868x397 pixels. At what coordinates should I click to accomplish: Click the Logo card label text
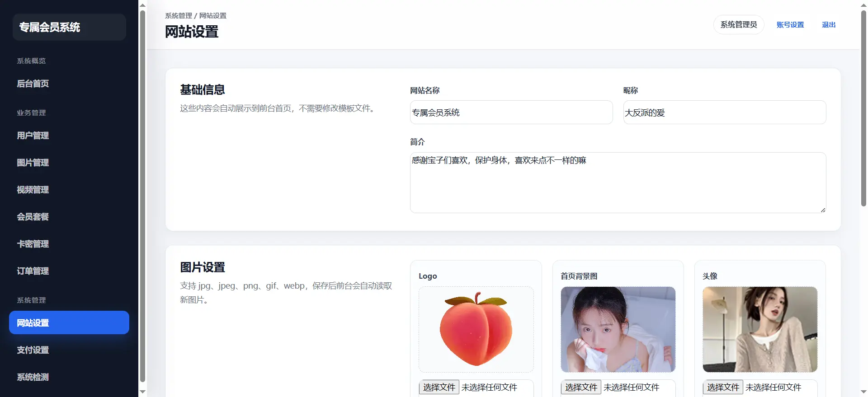pos(428,276)
